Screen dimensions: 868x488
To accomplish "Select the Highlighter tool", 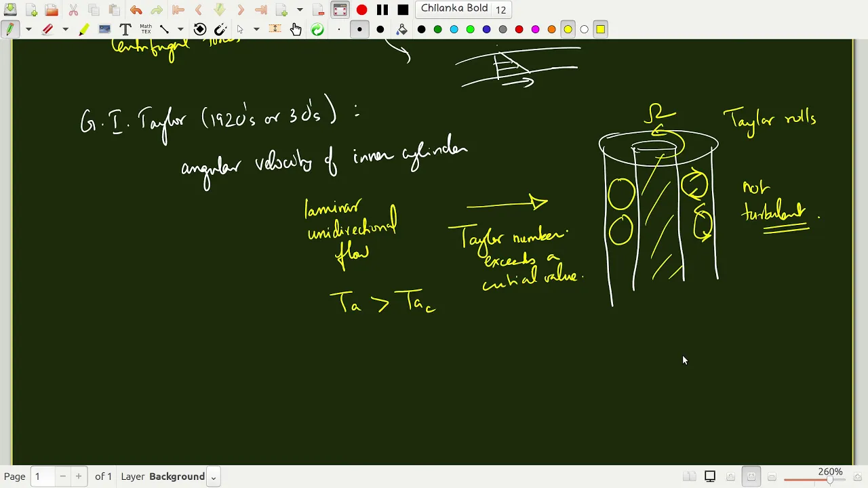I will click(x=83, y=29).
